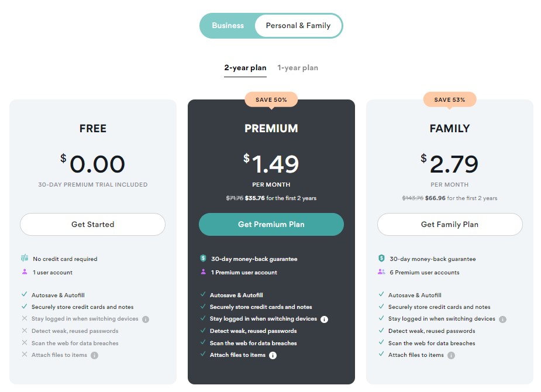
Task: Click info icon next to Free plan's Attach files
Action: click(x=95, y=355)
